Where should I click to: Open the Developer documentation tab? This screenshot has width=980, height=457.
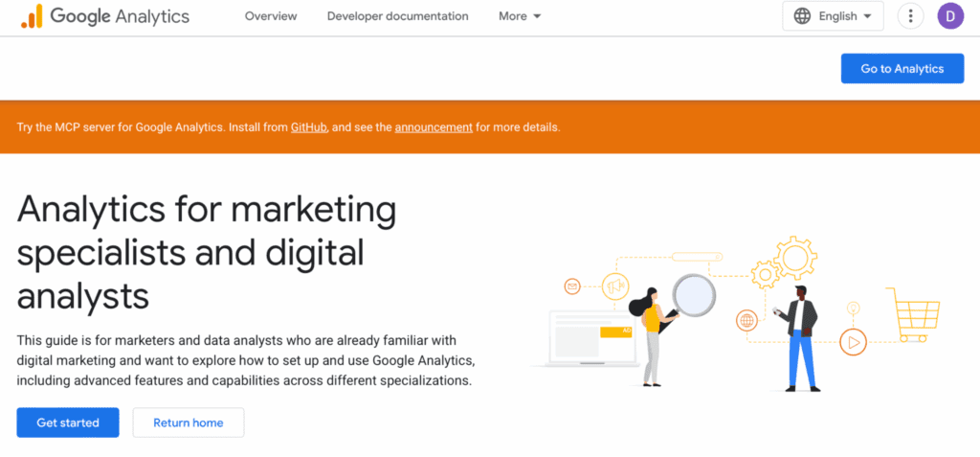[397, 16]
